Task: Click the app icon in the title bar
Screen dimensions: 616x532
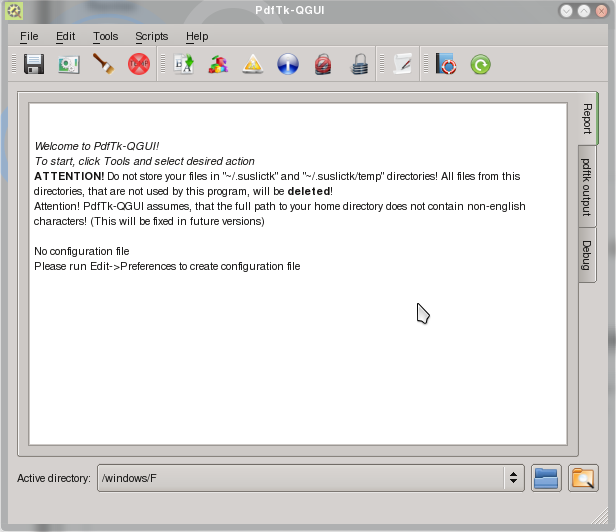Action: 14,11
